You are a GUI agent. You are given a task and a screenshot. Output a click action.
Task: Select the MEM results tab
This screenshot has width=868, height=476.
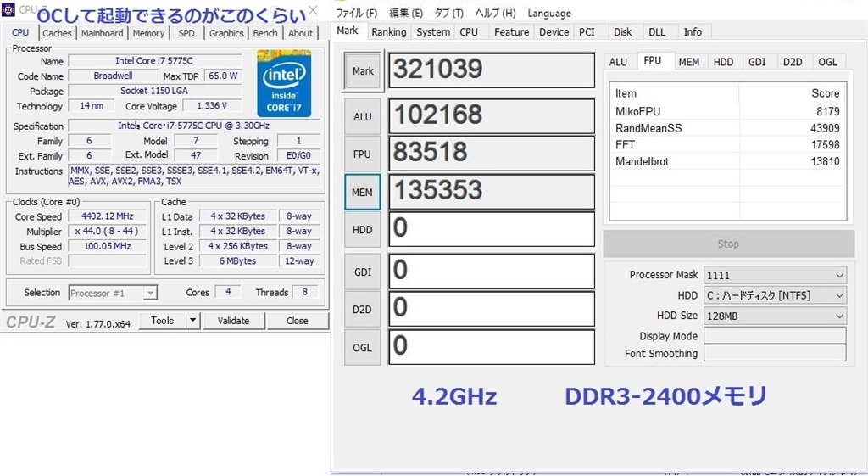pyautogui.click(x=688, y=62)
